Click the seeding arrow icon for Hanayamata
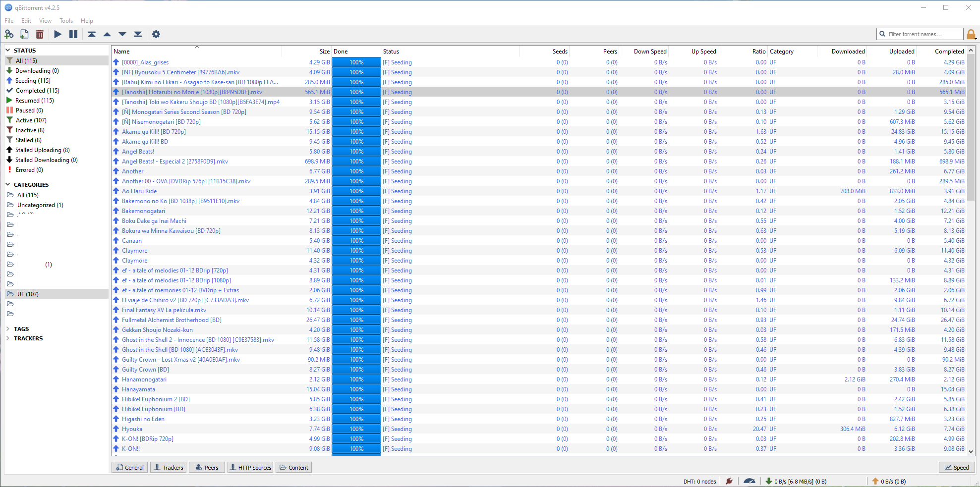Viewport: 980px width, 487px height. click(x=116, y=389)
